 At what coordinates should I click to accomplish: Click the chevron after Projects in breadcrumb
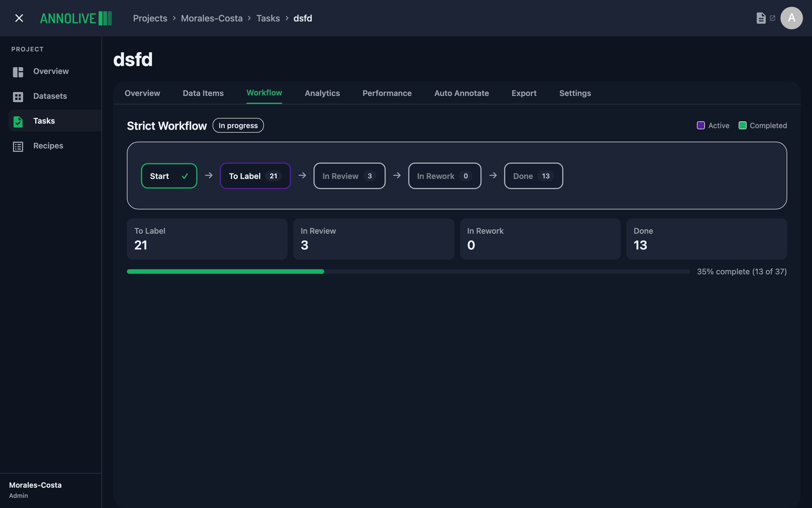pyautogui.click(x=174, y=18)
